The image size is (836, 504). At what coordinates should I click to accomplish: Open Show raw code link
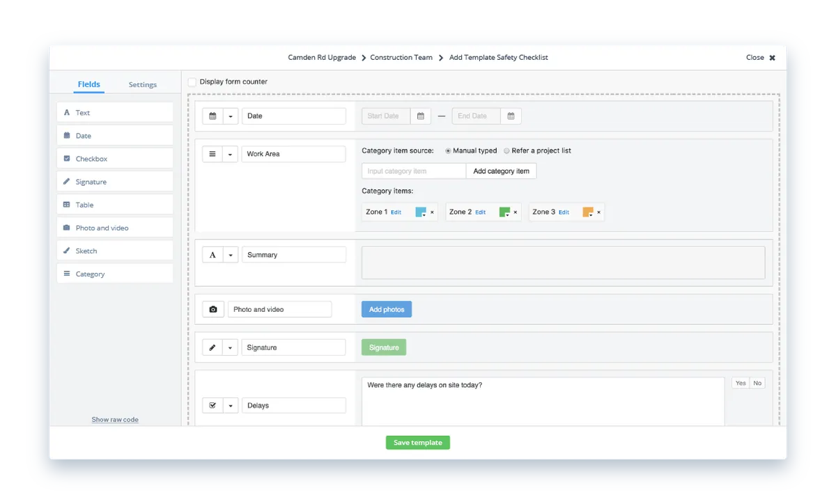tap(115, 420)
